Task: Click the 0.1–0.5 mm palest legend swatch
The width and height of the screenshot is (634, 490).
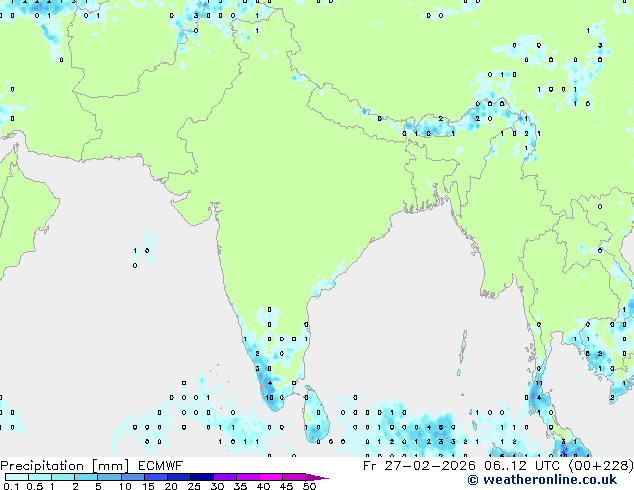Action: click(17, 477)
